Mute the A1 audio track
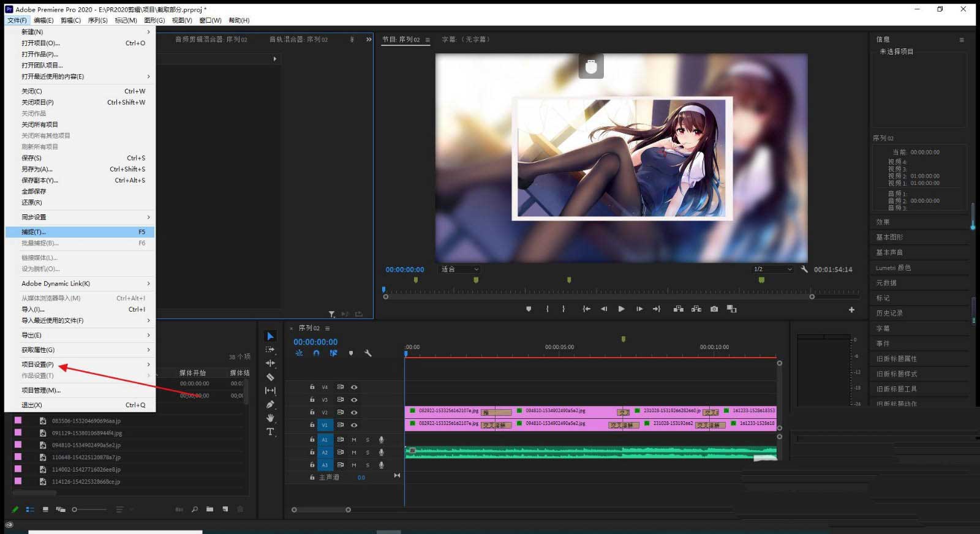This screenshot has width=980, height=534. tap(353, 440)
